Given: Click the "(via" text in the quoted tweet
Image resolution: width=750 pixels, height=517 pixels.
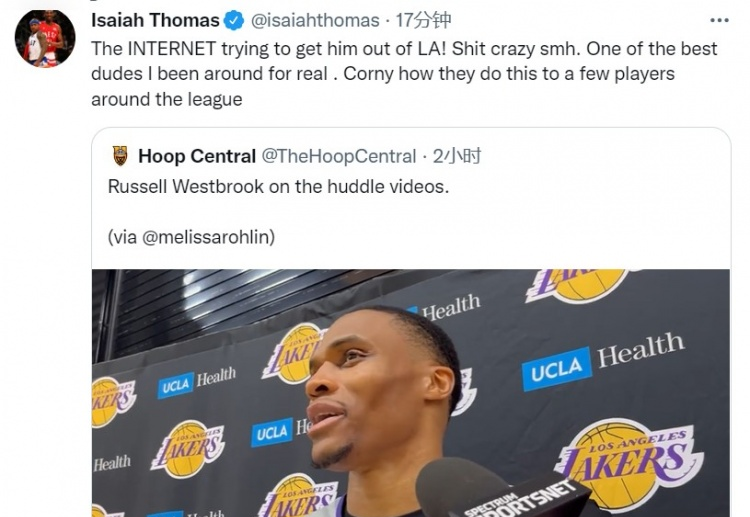Looking at the screenshot, I should coord(122,237).
